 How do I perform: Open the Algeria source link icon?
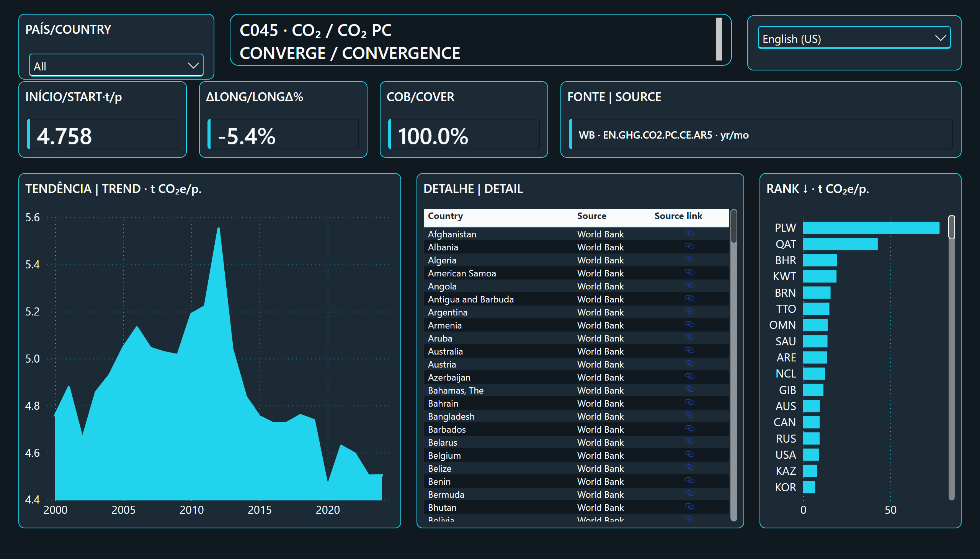pyautogui.click(x=689, y=259)
